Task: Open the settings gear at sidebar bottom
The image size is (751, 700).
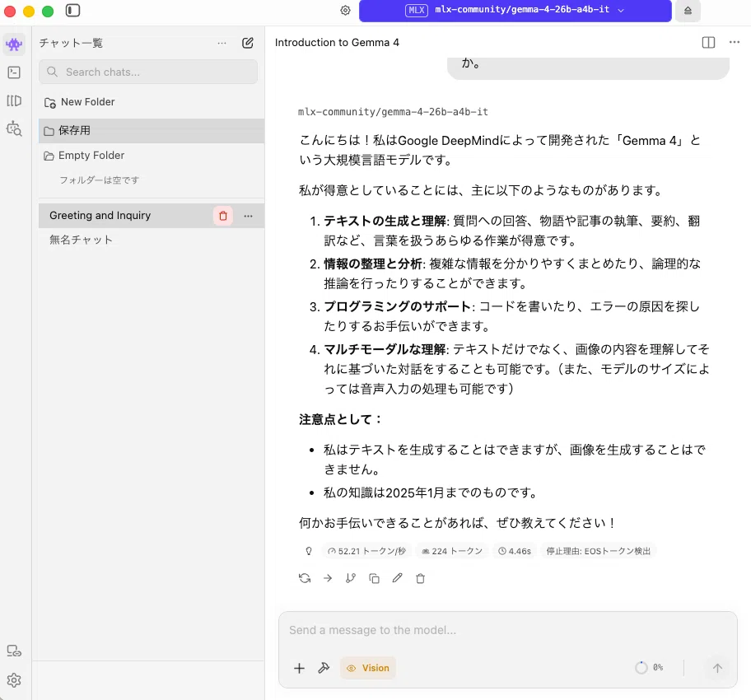Action: click(x=14, y=680)
